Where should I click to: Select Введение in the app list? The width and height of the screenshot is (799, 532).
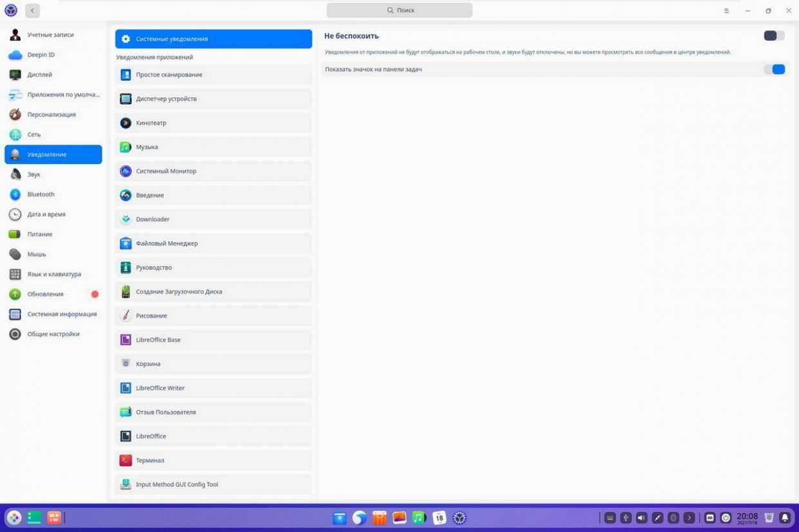[214, 195]
